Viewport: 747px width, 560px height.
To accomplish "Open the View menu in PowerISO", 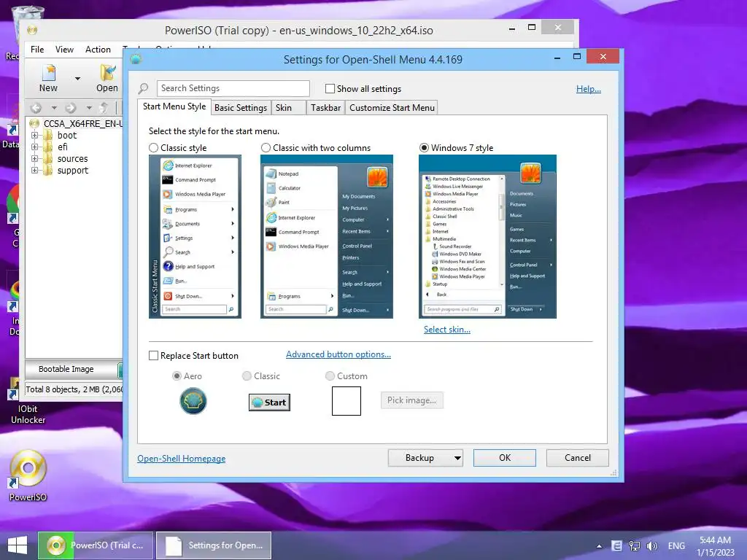I will pyautogui.click(x=64, y=50).
